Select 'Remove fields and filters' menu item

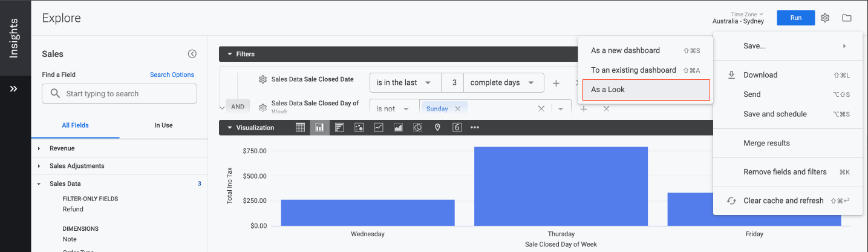pos(788,172)
